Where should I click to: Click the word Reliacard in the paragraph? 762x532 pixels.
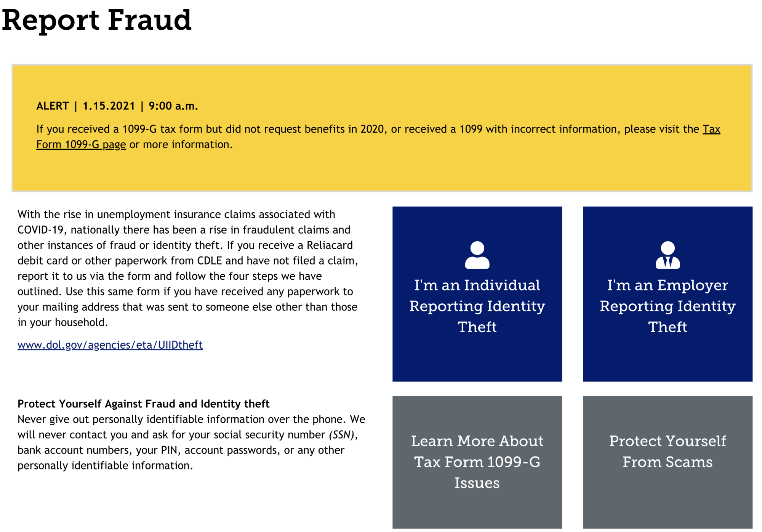click(x=330, y=245)
